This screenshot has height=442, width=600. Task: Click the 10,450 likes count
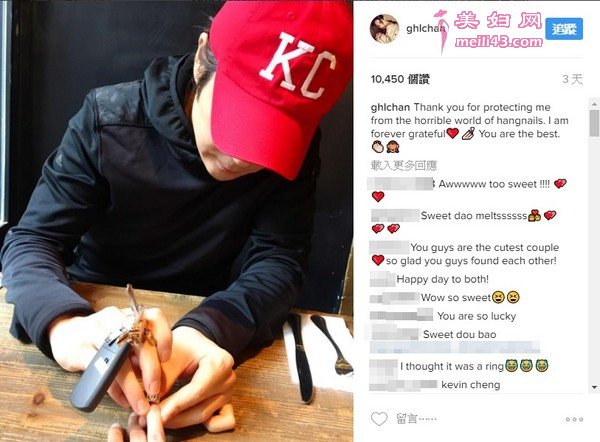(x=400, y=79)
